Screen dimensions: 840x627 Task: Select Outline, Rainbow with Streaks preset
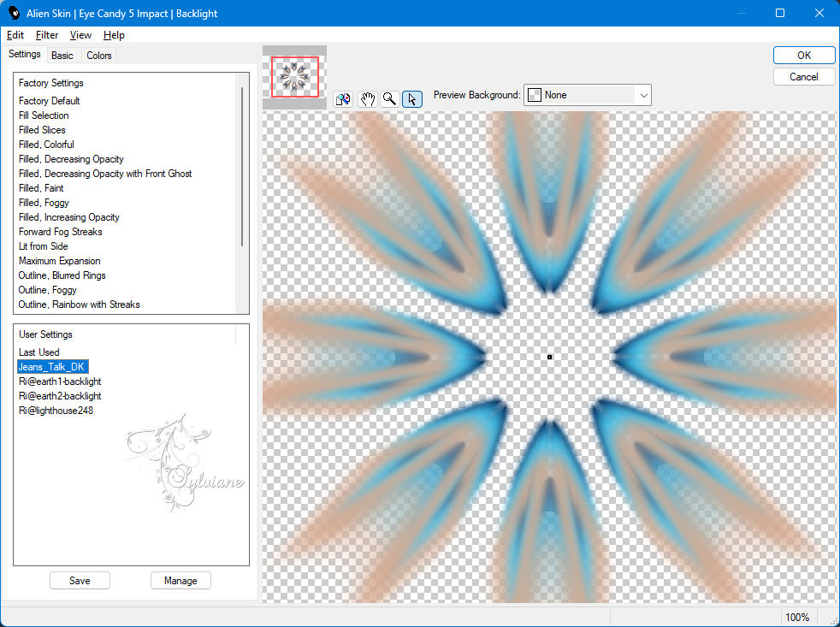[x=79, y=304]
